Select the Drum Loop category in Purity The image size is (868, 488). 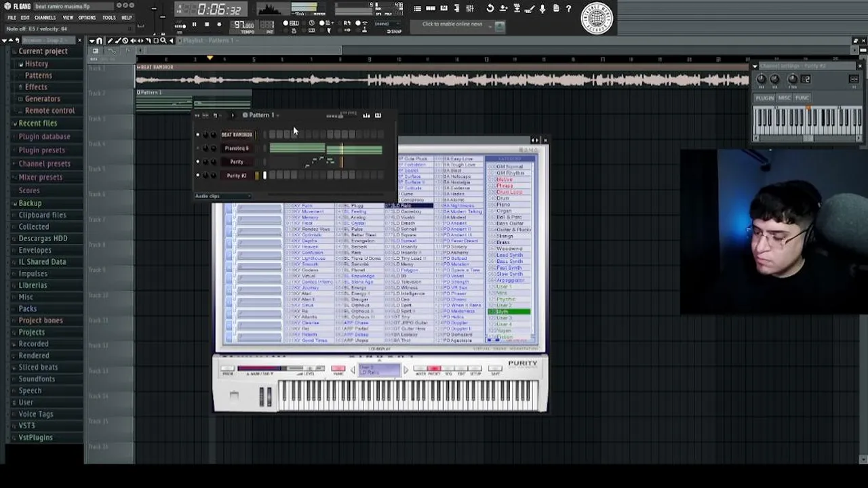click(509, 192)
